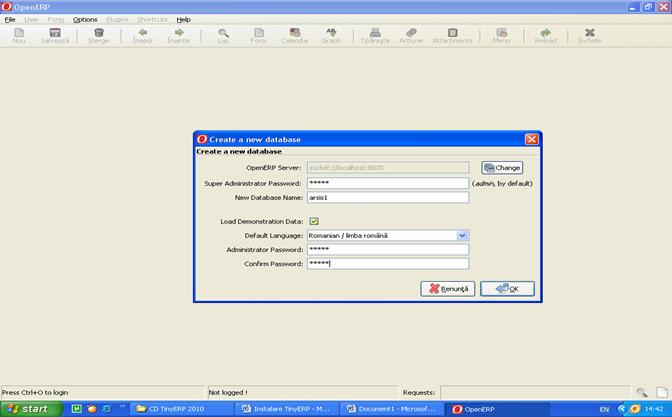Click the Confirm Password field
The height and width of the screenshot is (417, 672).
pyautogui.click(x=388, y=264)
